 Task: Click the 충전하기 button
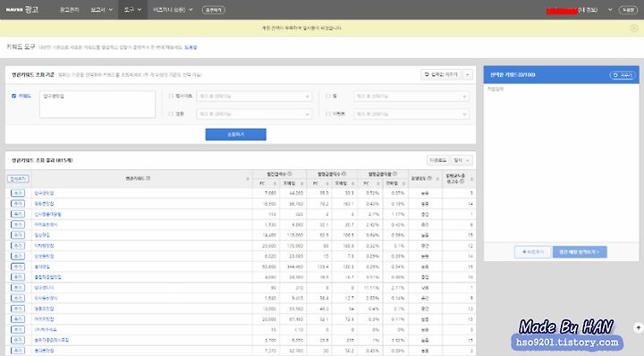pos(214,10)
